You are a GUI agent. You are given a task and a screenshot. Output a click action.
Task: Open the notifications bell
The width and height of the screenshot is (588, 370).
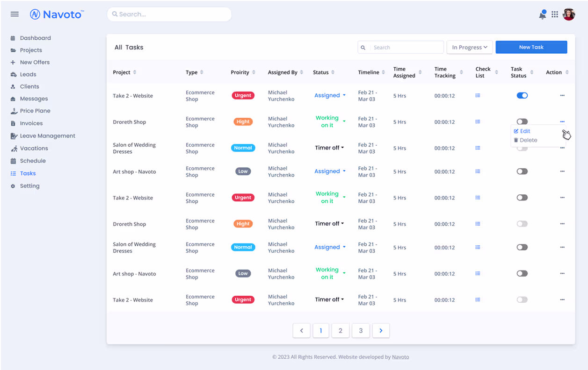pos(543,14)
